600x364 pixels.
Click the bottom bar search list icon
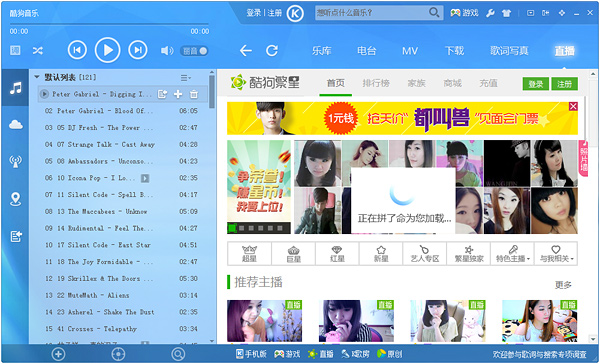(178, 354)
